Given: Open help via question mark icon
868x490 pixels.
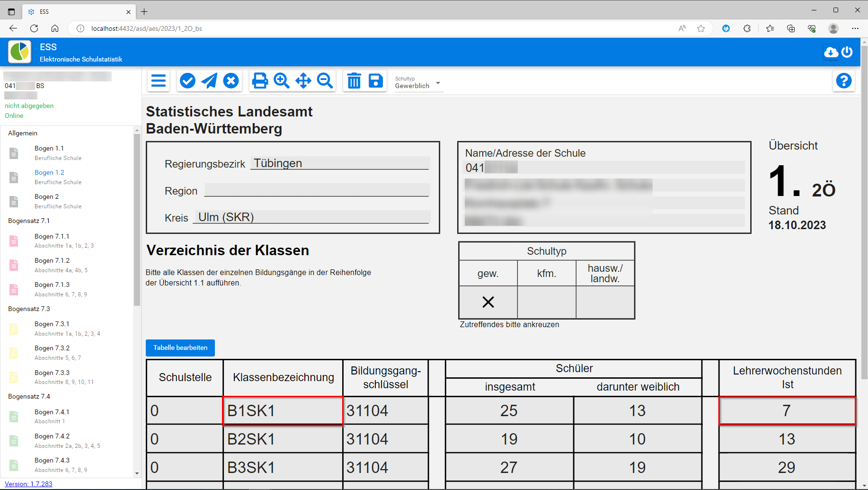Looking at the screenshot, I should [843, 81].
